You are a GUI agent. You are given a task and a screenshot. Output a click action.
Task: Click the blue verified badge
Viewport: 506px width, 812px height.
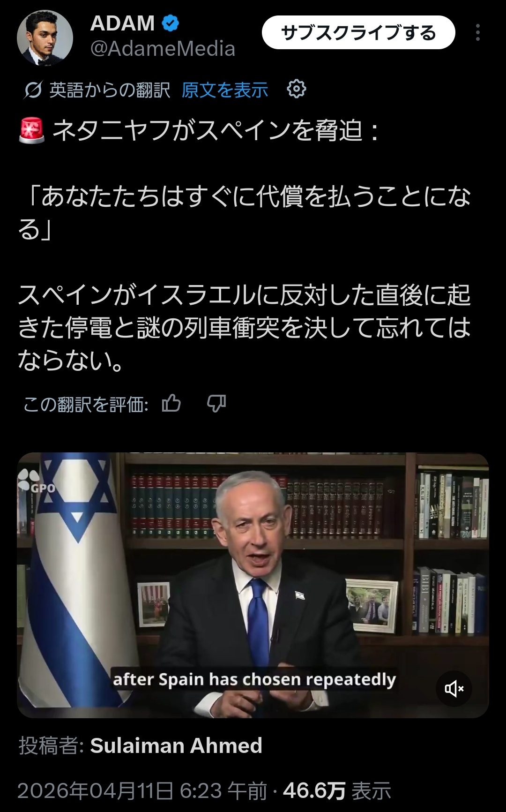coord(171,23)
